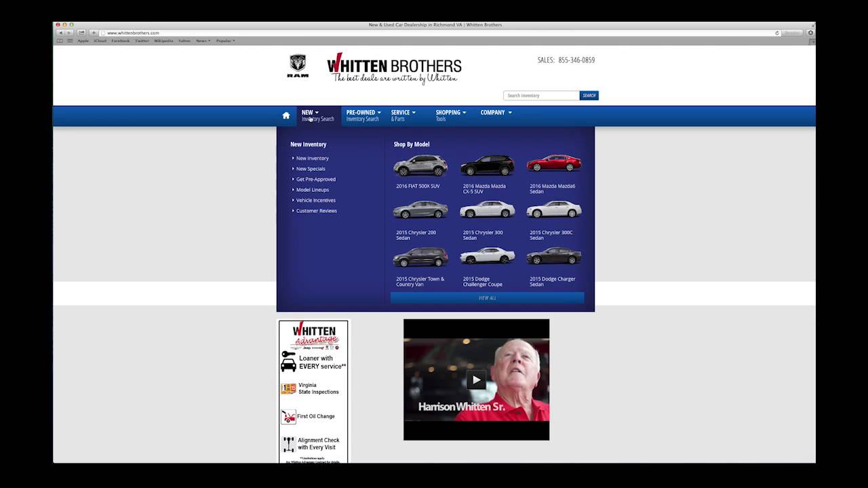
Task: Focus the Search Inventory field
Action: [541, 96]
